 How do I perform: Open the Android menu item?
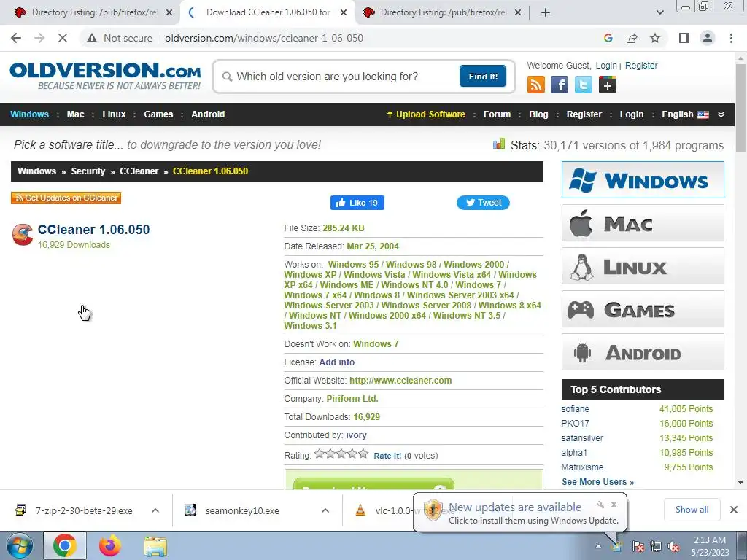coord(208,114)
